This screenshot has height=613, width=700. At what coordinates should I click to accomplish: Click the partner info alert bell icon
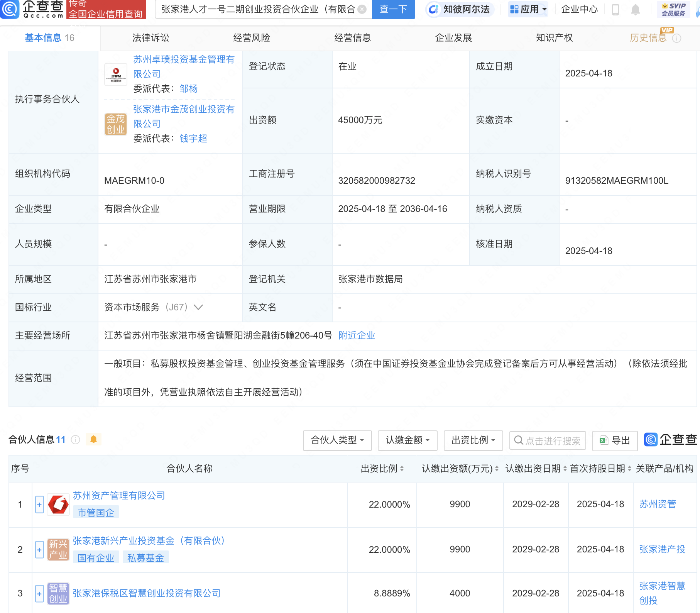pos(93,439)
